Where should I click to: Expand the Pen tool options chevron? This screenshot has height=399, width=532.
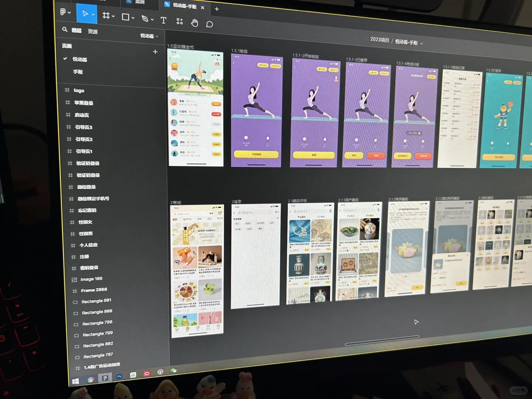coord(152,20)
